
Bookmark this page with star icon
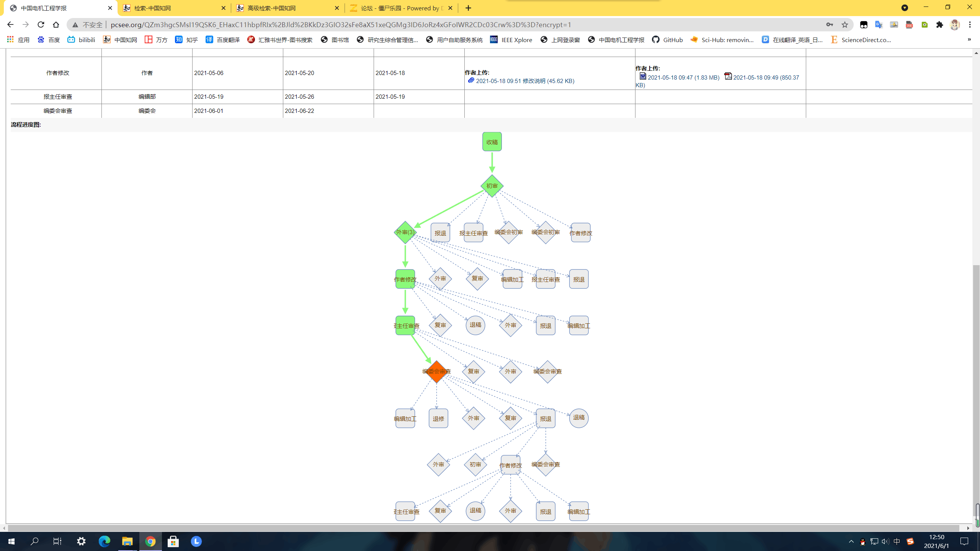click(x=845, y=25)
